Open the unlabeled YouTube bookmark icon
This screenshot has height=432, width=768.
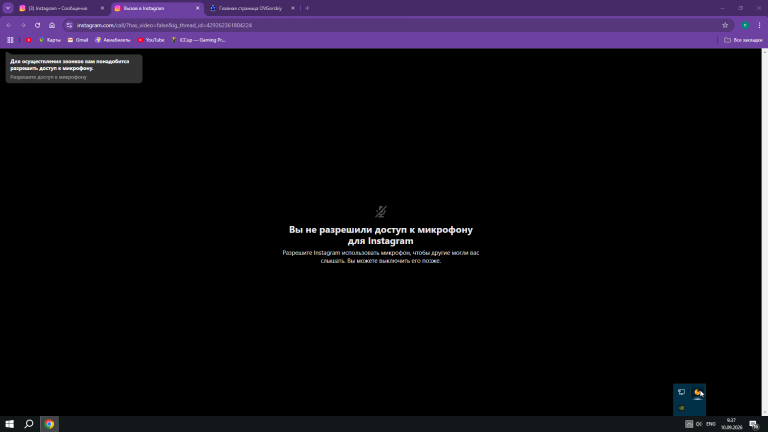[x=28, y=40]
